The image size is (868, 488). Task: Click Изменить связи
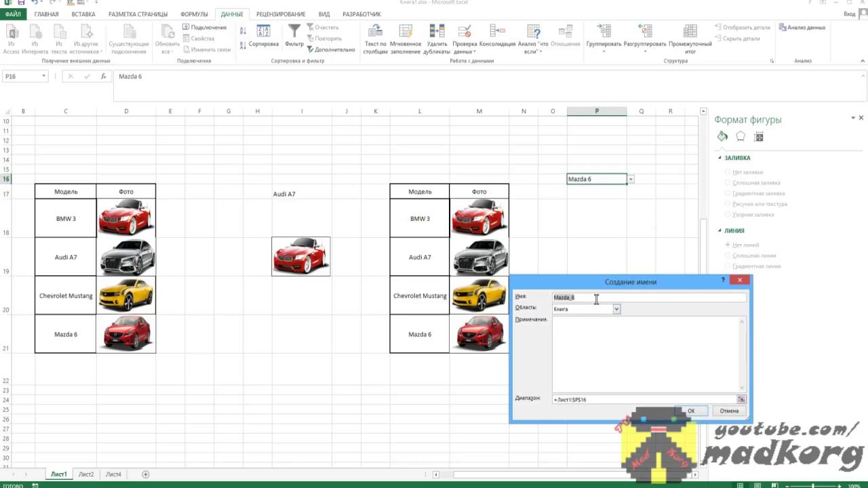click(x=207, y=49)
